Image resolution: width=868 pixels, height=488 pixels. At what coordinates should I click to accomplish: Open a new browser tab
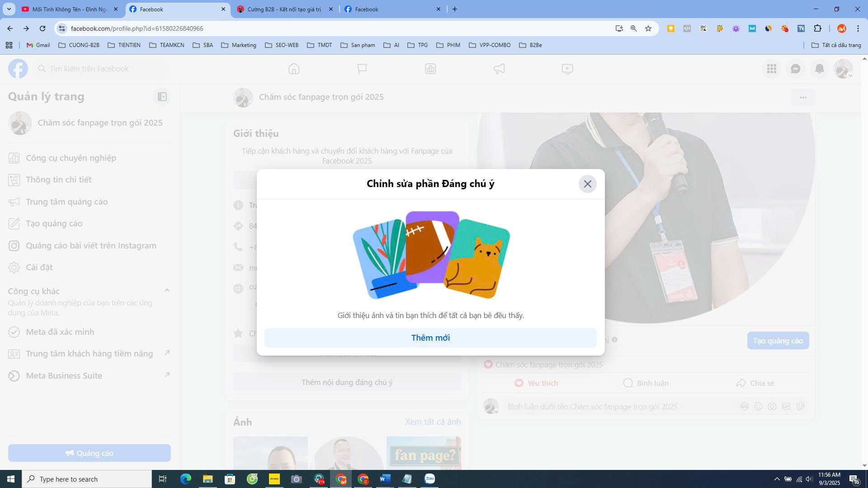[455, 9]
